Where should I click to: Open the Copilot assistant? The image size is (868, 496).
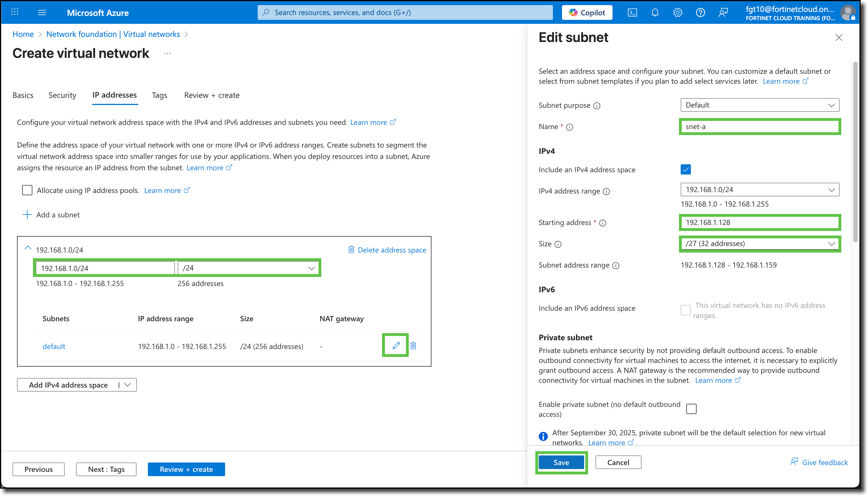coord(587,12)
